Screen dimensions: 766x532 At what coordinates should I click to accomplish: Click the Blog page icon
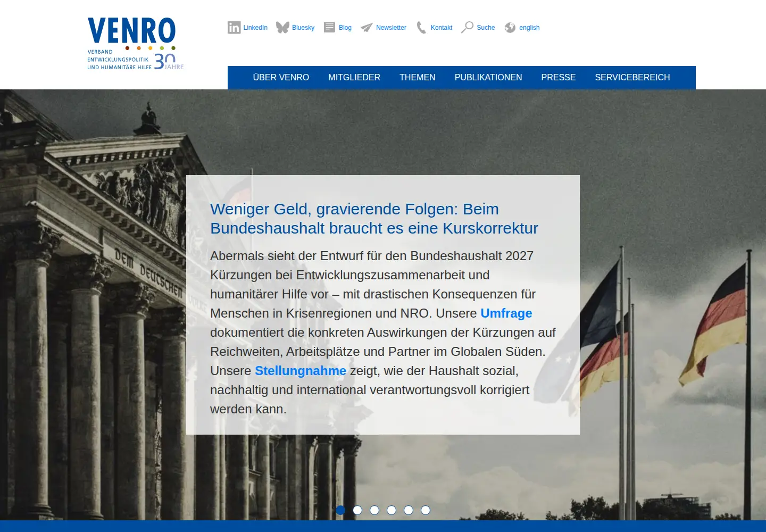point(330,27)
